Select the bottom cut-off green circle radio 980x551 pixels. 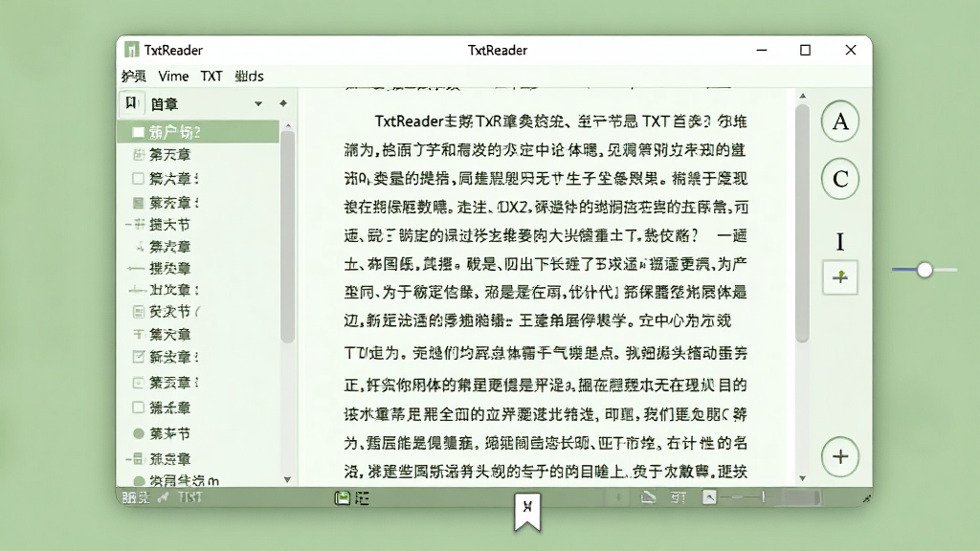[139, 481]
